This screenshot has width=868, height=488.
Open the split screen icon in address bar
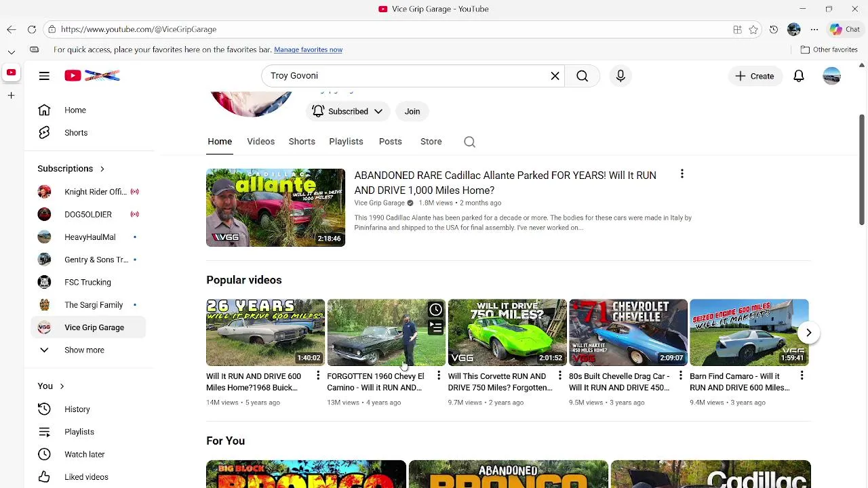(737, 30)
